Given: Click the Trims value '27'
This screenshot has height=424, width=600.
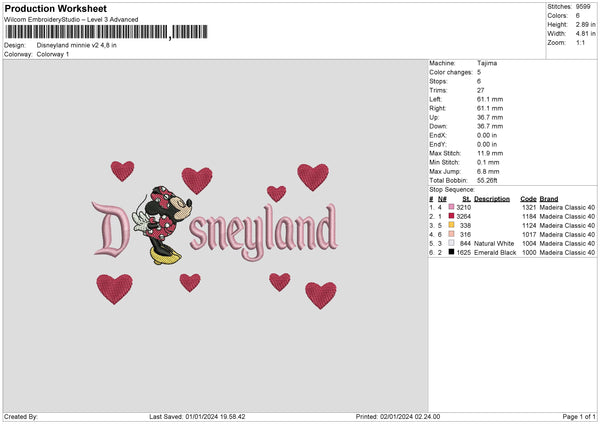Looking at the screenshot, I should click(481, 90).
